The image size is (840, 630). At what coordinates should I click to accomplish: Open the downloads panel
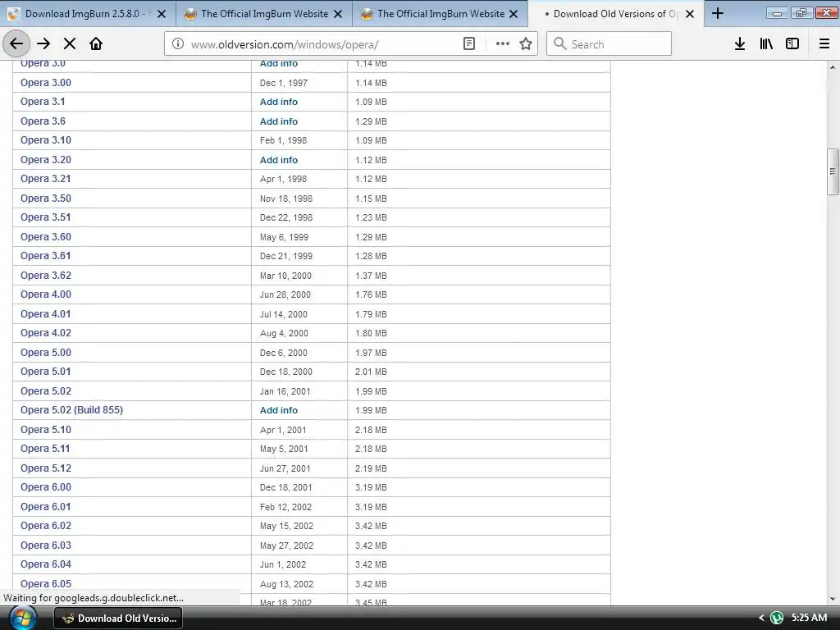[740, 44]
